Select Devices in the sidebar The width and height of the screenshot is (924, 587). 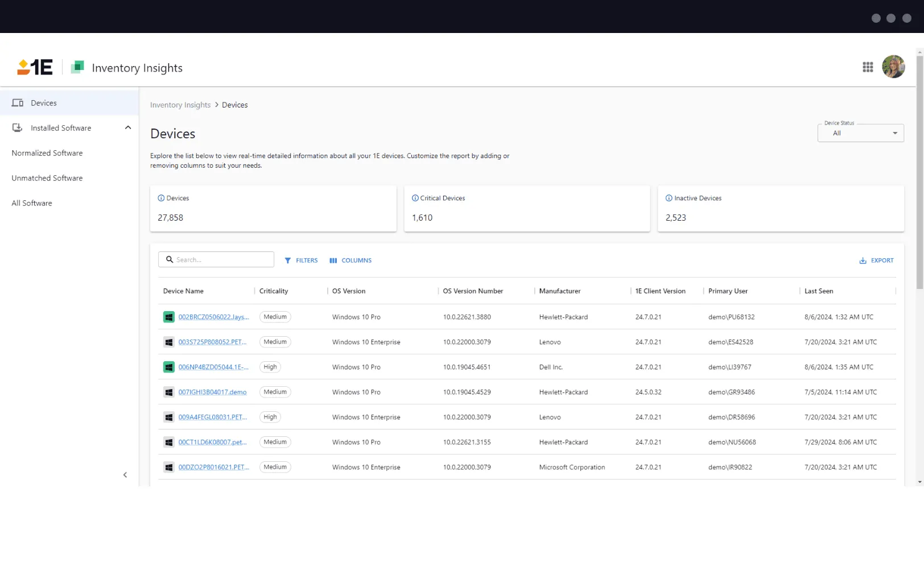44,103
